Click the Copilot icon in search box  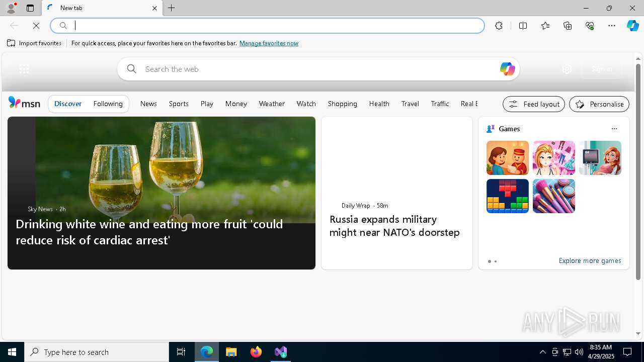pyautogui.click(x=507, y=69)
